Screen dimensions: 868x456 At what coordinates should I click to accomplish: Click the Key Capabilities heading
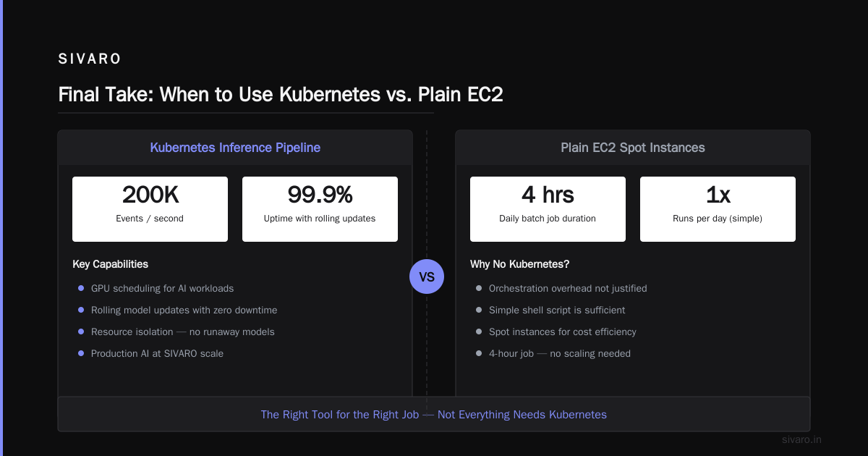click(111, 264)
